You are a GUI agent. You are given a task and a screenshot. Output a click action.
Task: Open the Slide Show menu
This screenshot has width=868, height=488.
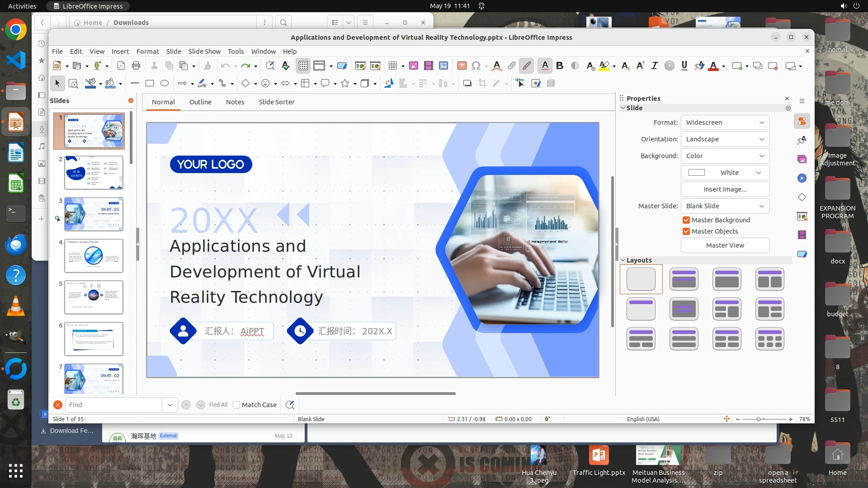pos(204,52)
